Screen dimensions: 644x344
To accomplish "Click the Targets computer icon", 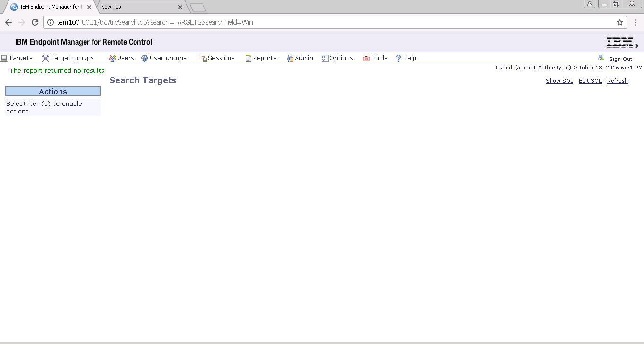I will [4, 58].
